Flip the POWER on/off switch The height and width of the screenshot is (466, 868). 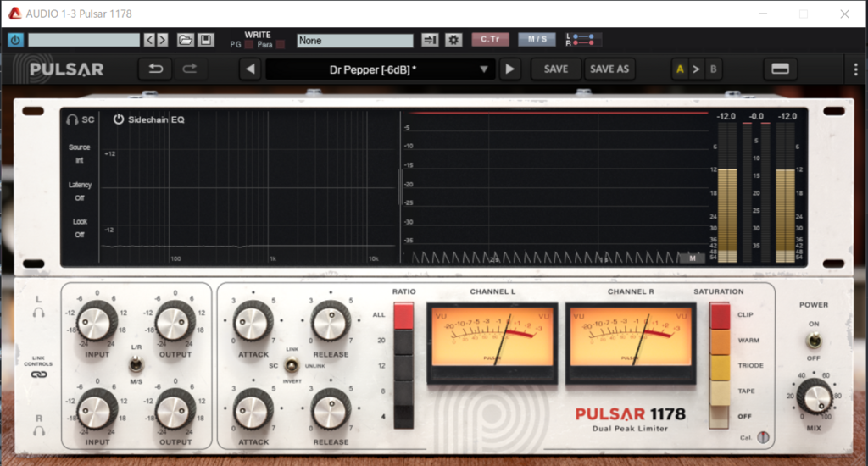814,341
